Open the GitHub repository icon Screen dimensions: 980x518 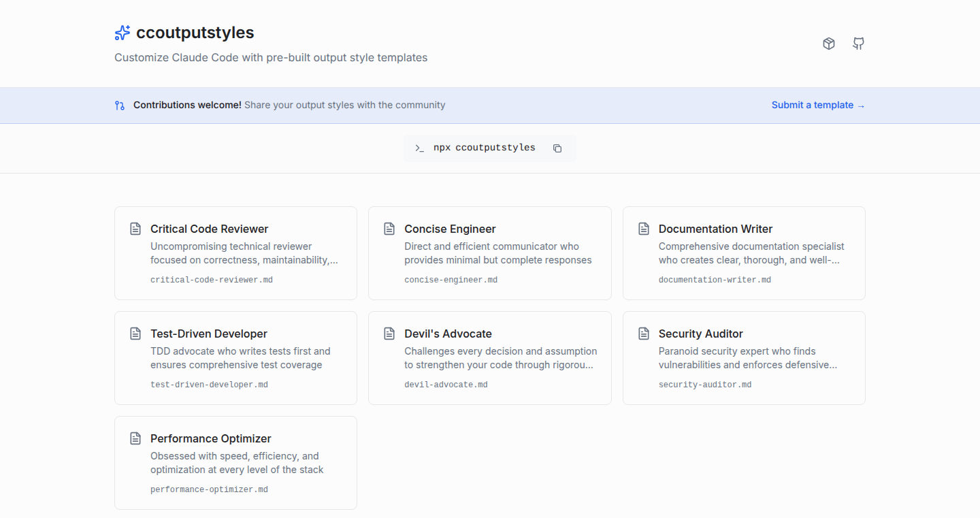[859, 44]
